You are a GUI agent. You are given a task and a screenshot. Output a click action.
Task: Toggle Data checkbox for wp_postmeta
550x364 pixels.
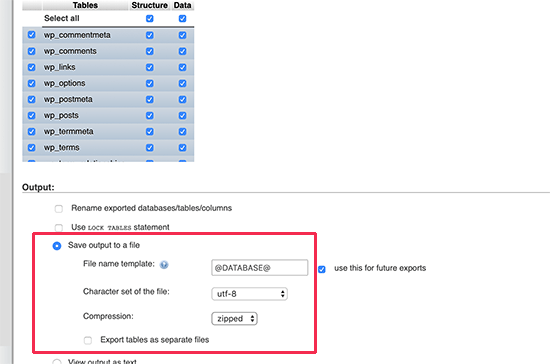(182, 100)
